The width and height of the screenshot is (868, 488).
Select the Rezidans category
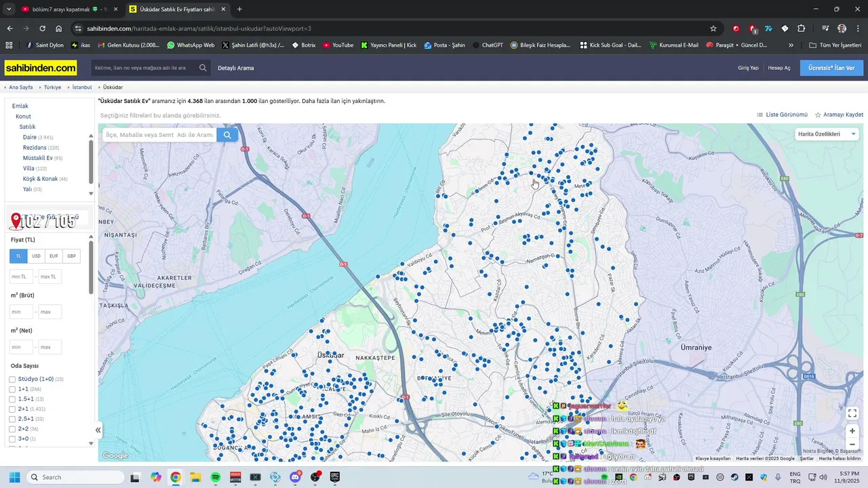[35, 148]
